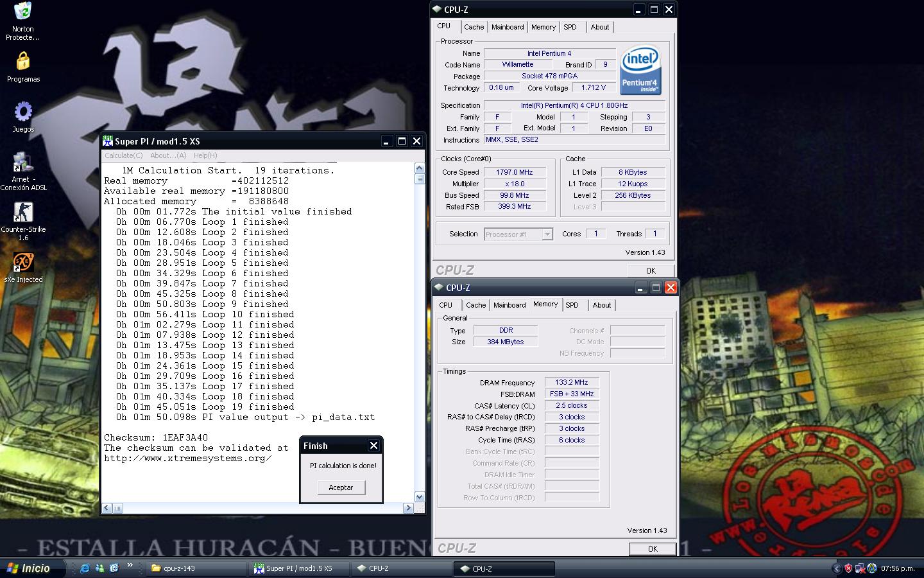Click the taskbar clock 07:56 p.m.

(898, 568)
